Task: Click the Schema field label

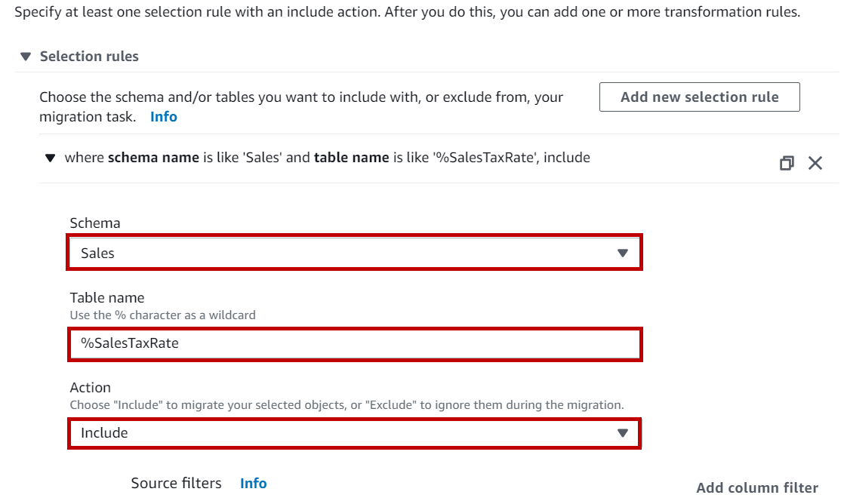Action: [x=95, y=223]
